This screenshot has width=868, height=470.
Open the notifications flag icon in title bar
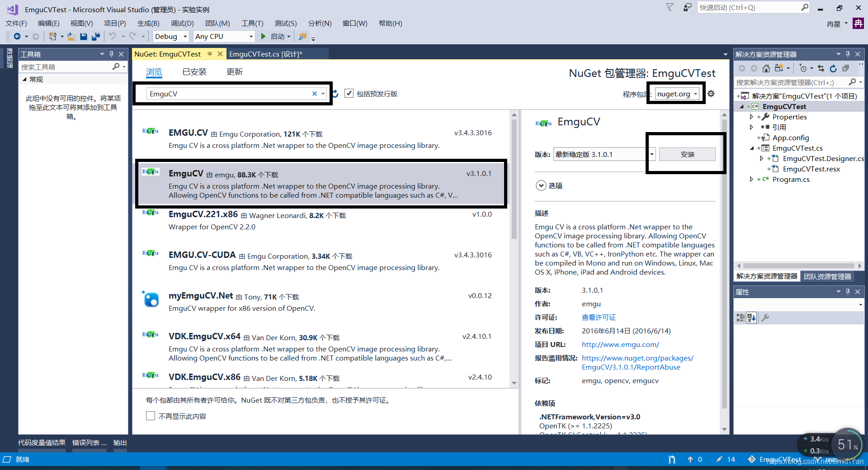(x=670, y=7)
